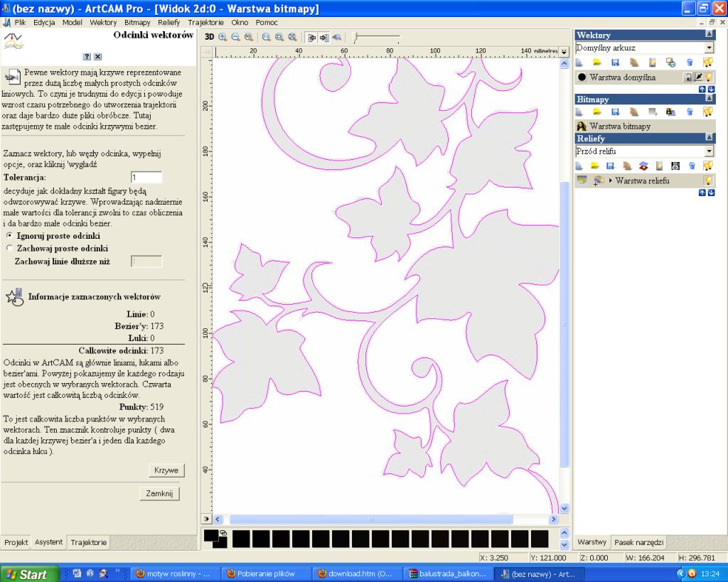Collapse the Reliefy panel header arrow

coord(709,137)
